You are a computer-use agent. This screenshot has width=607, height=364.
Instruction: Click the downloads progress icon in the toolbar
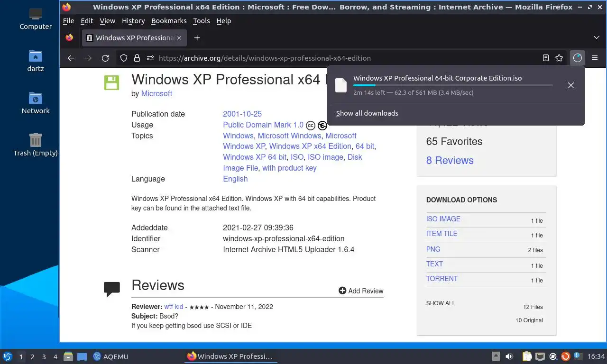pos(577,58)
